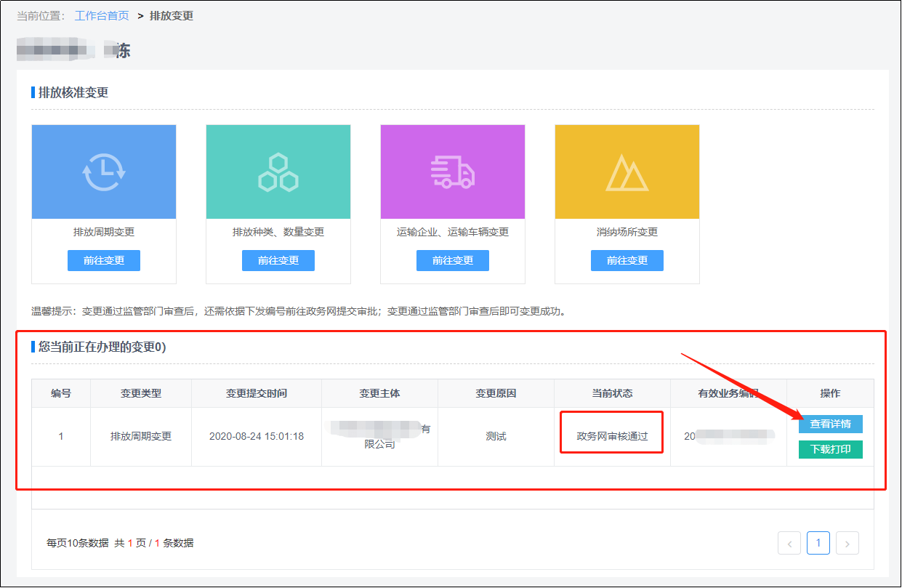Click the 运输企业、运输车辆变更 card label
Screen dimensions: 902x588
453,232
